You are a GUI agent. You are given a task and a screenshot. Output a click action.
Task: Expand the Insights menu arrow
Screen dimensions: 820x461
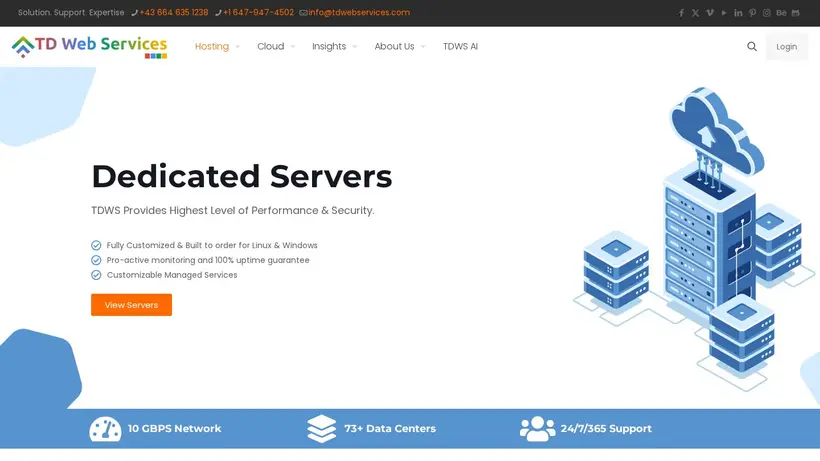355,47
